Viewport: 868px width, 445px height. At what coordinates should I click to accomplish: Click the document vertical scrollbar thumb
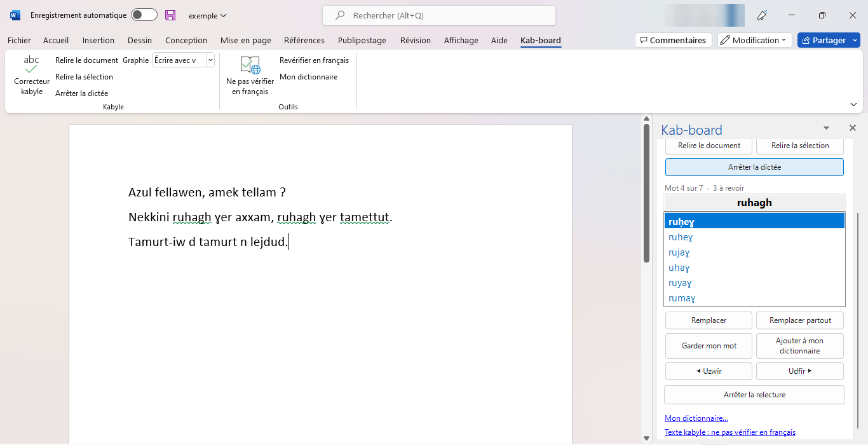pyautogui.click(x=647, y=193)
